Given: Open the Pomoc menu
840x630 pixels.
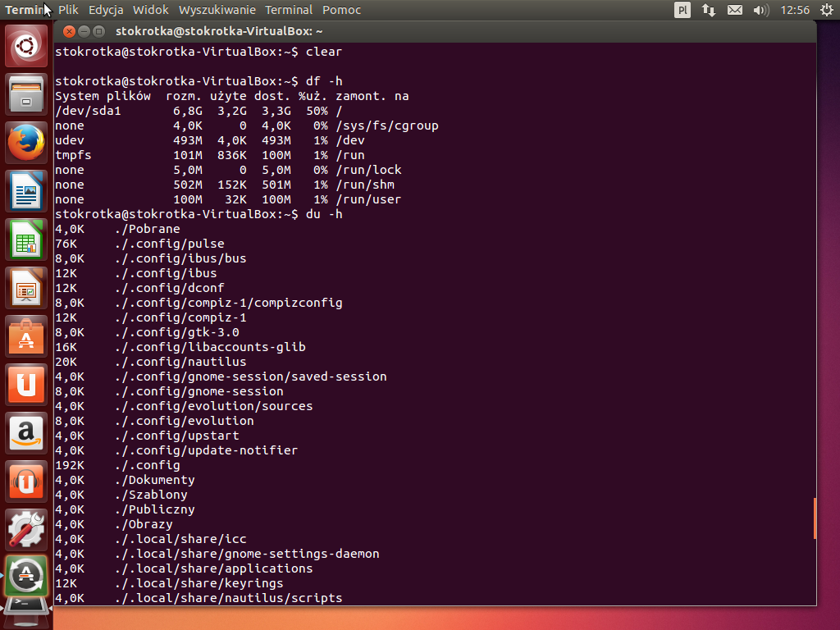Looking at the screenshot, I should pos(341,10).
